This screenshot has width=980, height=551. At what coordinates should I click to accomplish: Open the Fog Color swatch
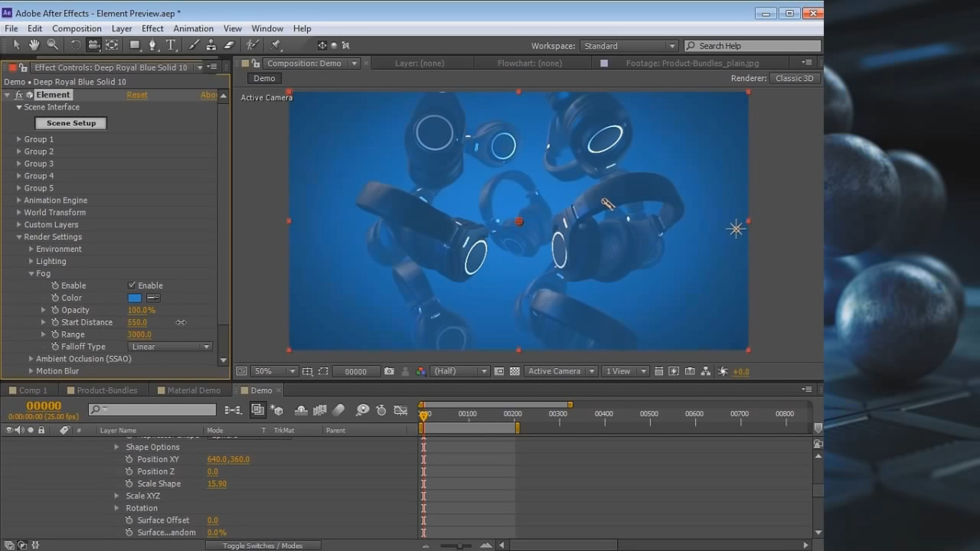click(x=134, y=298)
